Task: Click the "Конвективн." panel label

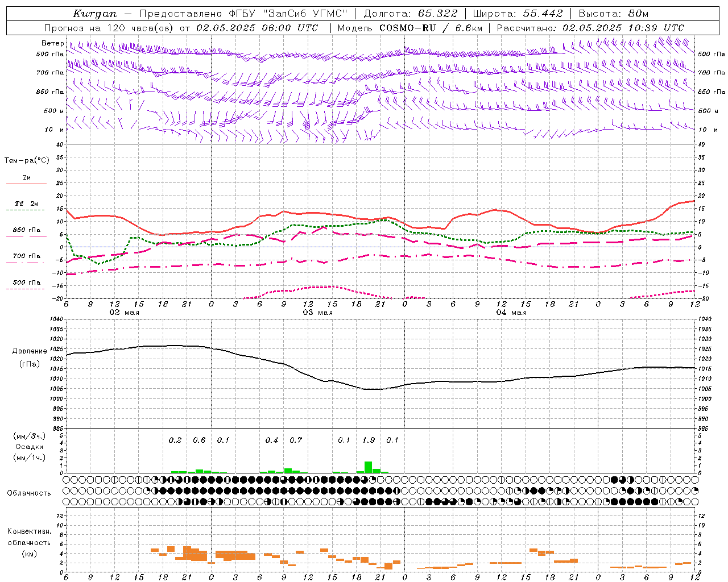Action: (30, 531)
